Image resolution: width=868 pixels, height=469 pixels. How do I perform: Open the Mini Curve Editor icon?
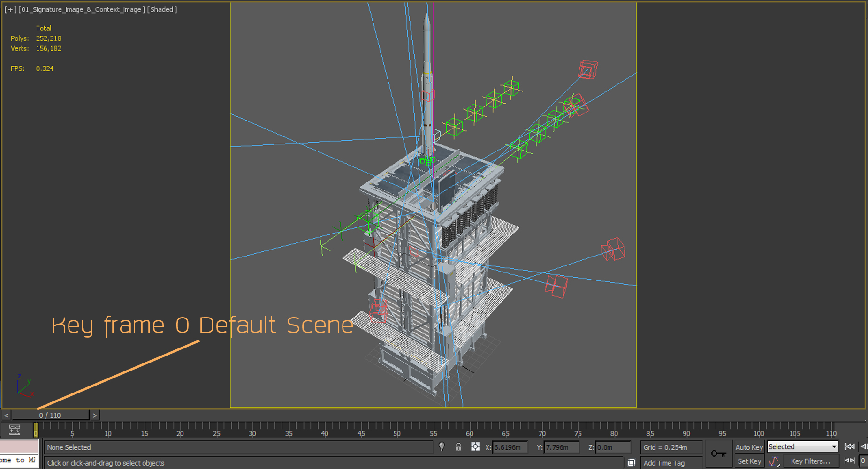click(x=15, y=430)
